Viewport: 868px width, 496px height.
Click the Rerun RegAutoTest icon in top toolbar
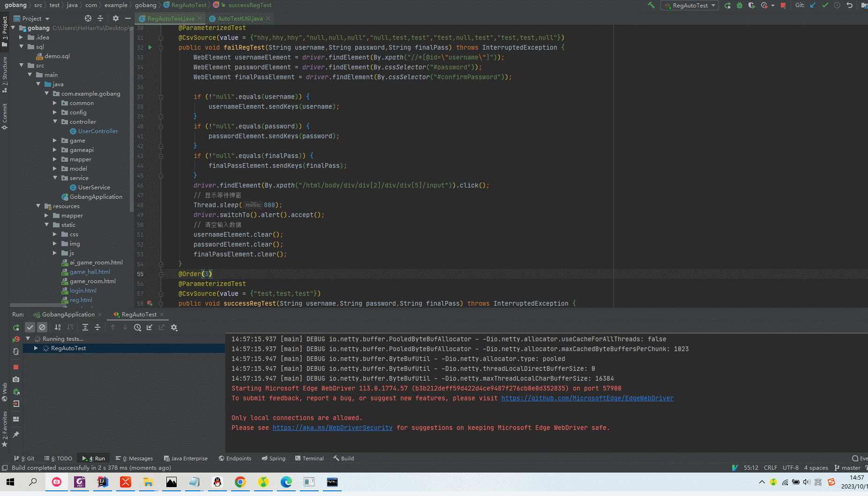click(x=727, y=5)
